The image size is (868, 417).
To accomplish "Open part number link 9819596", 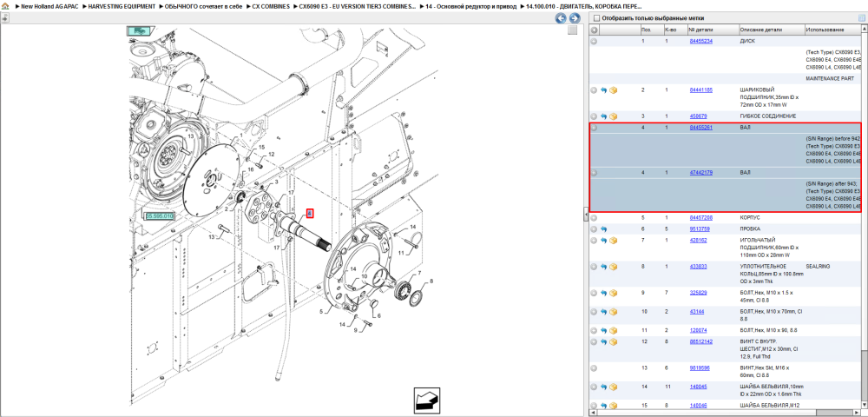I will pos(700,367).
